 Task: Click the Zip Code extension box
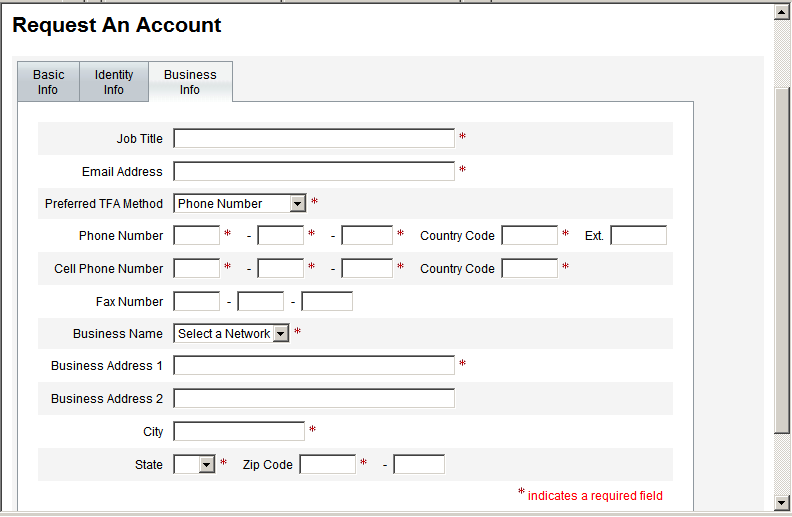point(419,464)
